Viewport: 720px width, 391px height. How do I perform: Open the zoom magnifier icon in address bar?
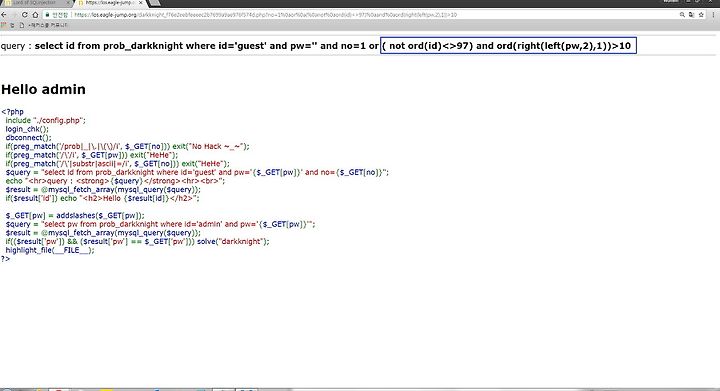pyautogui.click(x=682, y=15)
